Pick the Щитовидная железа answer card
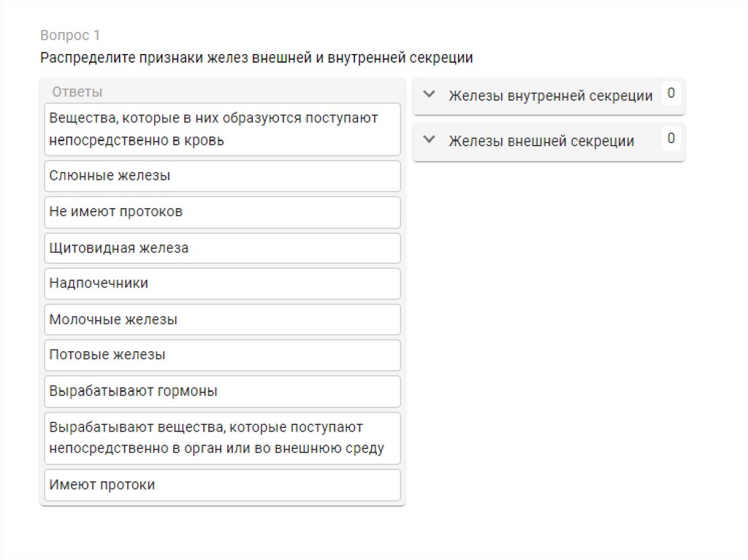748x560 pixels. click(222, 248)
